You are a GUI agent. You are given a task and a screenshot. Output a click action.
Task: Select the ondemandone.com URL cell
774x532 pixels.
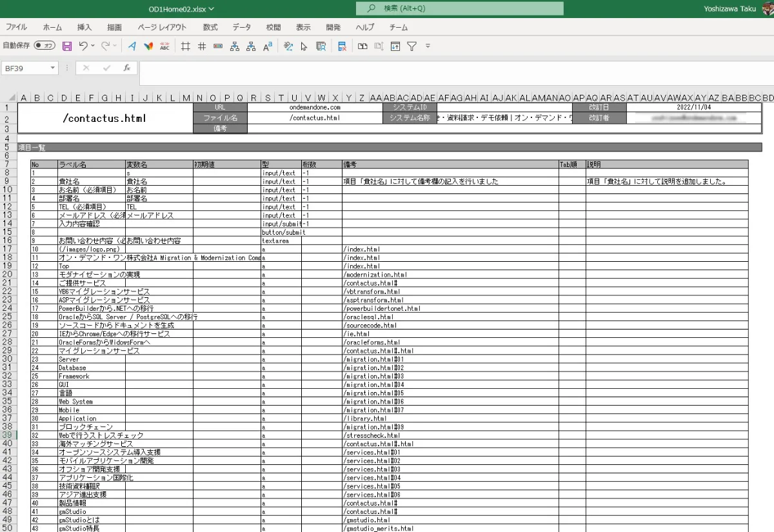click(315, 107)
